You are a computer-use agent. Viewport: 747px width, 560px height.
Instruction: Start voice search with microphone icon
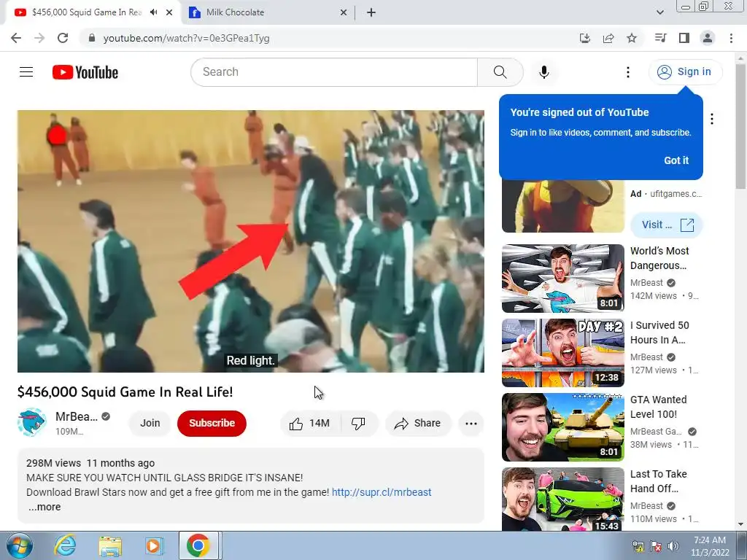click(x=543, y=72)
